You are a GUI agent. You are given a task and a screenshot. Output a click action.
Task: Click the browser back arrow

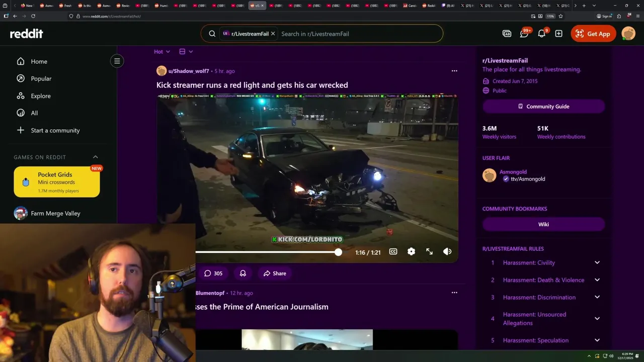(x=15, y=16)
